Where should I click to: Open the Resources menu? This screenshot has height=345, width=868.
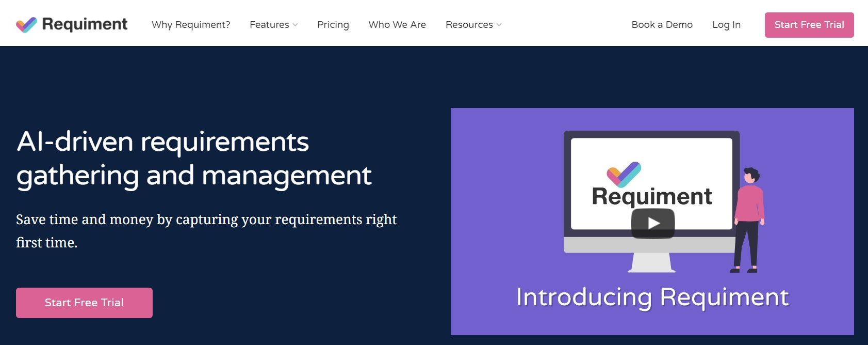[x=469, y=25]
